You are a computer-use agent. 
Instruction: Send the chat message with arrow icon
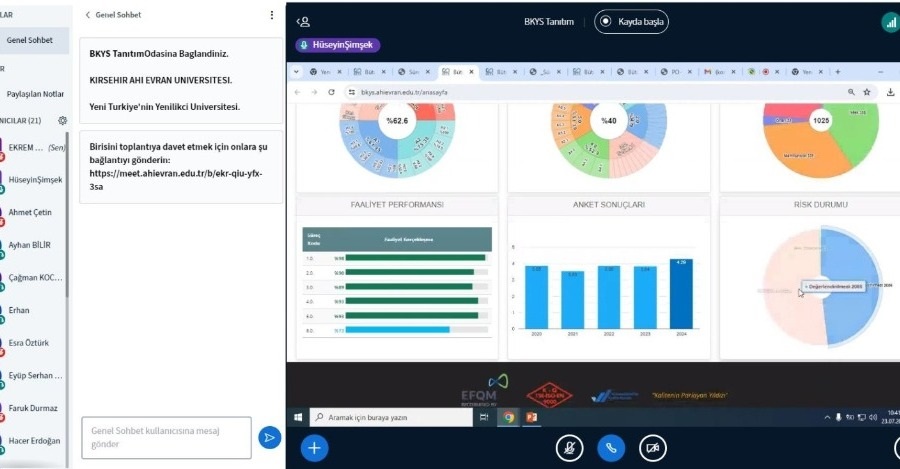pos(268,437)
